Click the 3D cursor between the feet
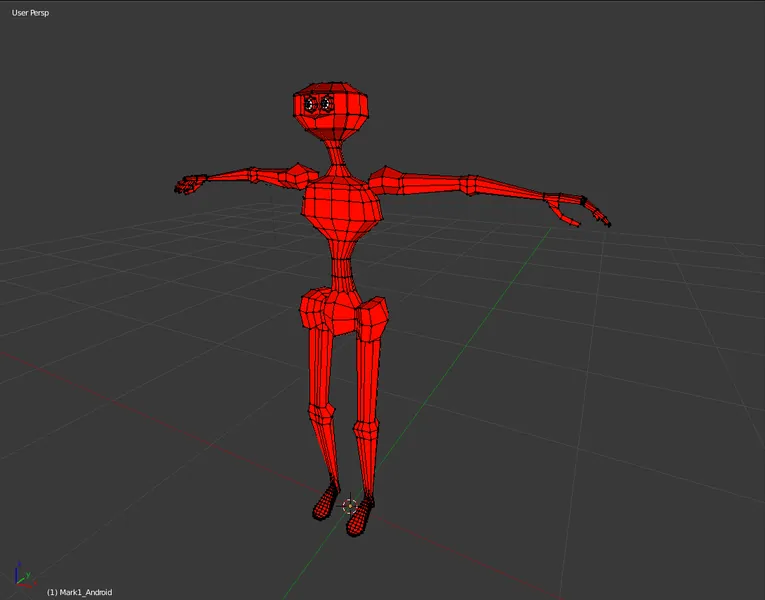Image resolution: width=765 pixels, height=600 pixels. click(x=349, y=506)
